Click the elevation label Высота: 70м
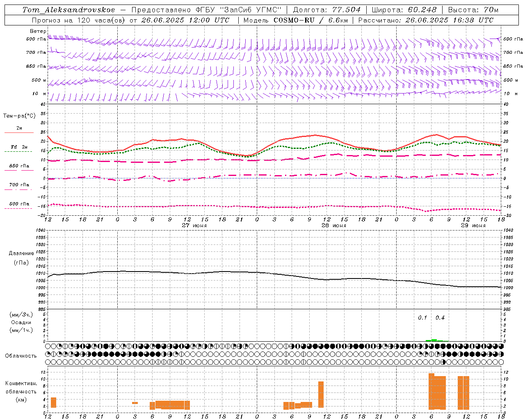The image size is (525, 420). tap(473, 10)
